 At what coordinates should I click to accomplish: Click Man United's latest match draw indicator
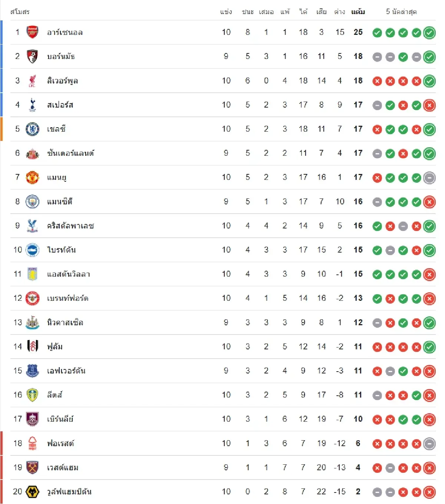tap(429, 178)
